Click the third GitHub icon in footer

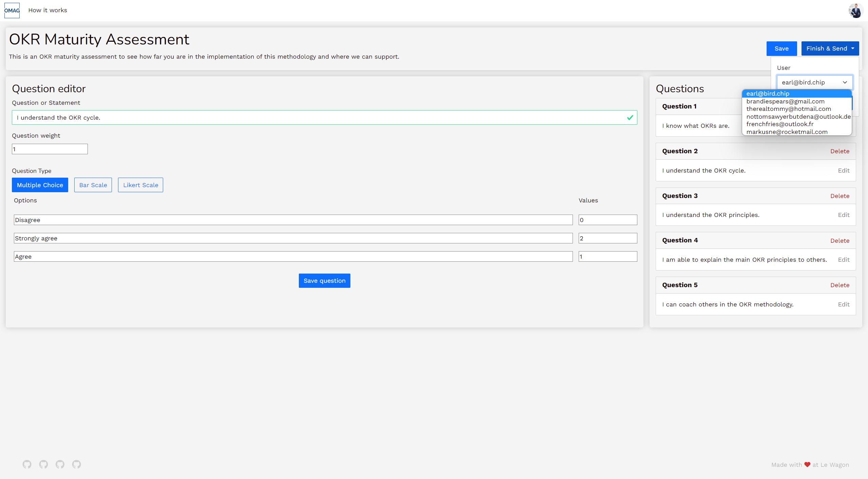(x=60, y=464)
